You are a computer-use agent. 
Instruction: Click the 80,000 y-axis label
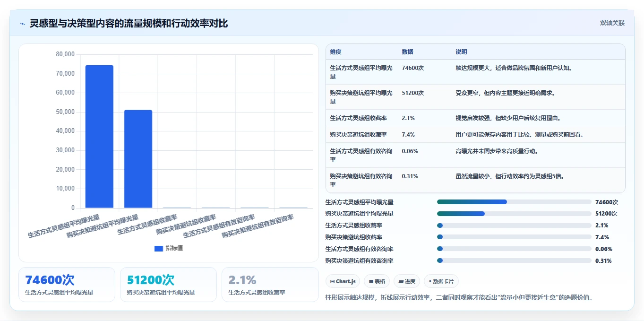point(65,54)
